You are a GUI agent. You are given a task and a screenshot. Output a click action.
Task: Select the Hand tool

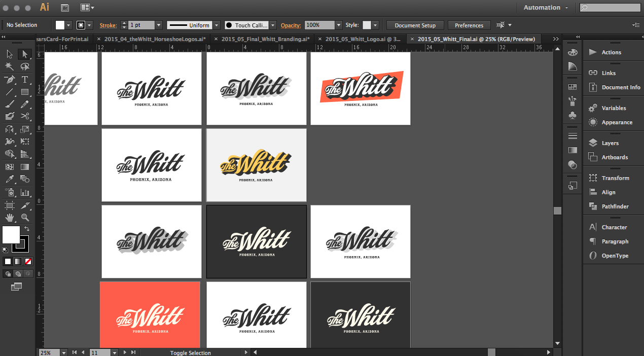pyautogui.click(x=10, y=218)
